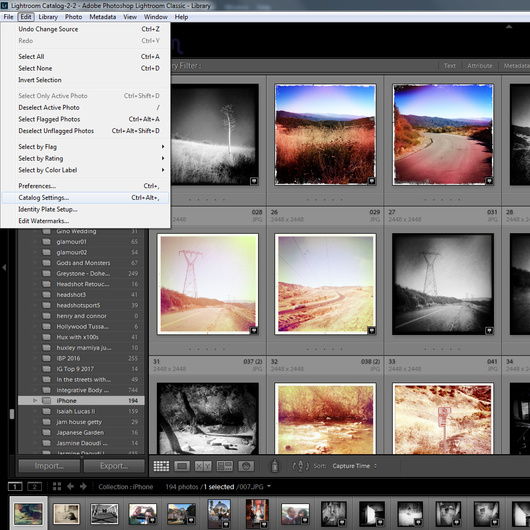Select the glamour01 collection
The width and height of the screenshot is (530, 530).
(x=81, y=242)
